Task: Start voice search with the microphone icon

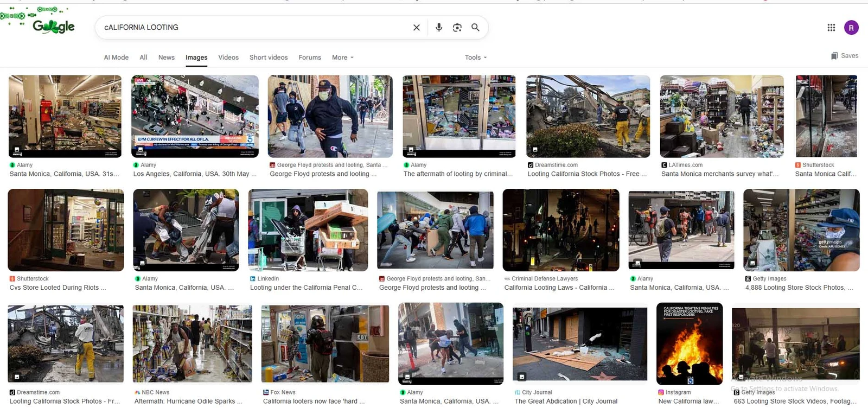Action: click(439, 28)
